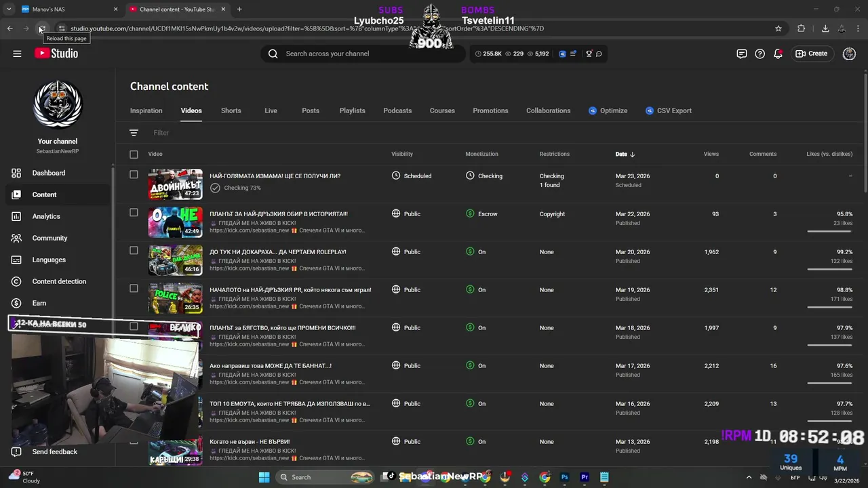Open the Create button
The height and width of the screenshot is (488, 868).
812,54
